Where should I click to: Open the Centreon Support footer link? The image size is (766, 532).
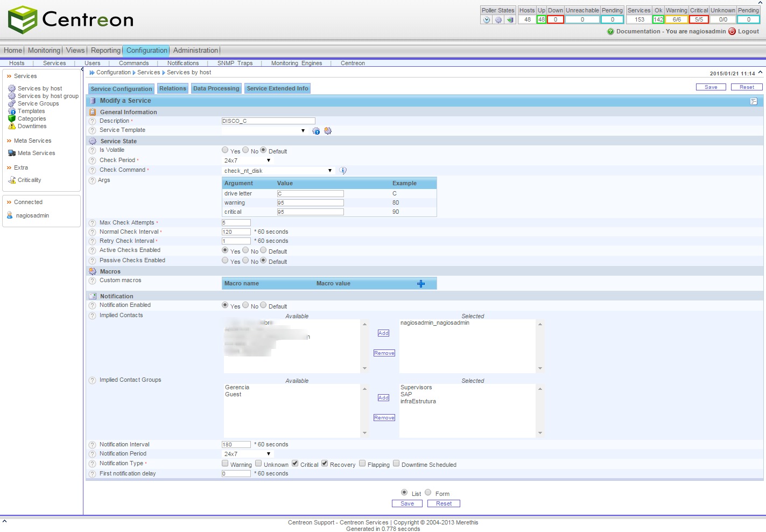311,523
